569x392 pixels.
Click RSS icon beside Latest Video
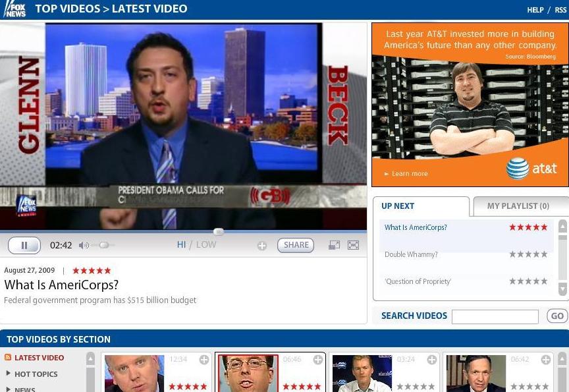click(x=8, y=358)
